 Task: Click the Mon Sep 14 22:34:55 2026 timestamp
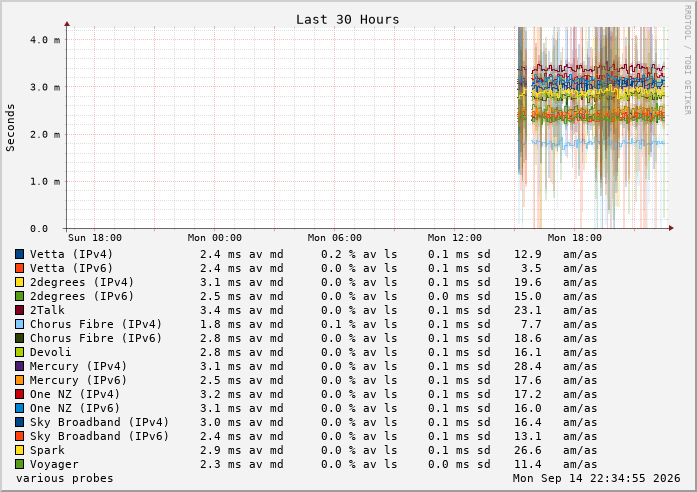(597, 478)
